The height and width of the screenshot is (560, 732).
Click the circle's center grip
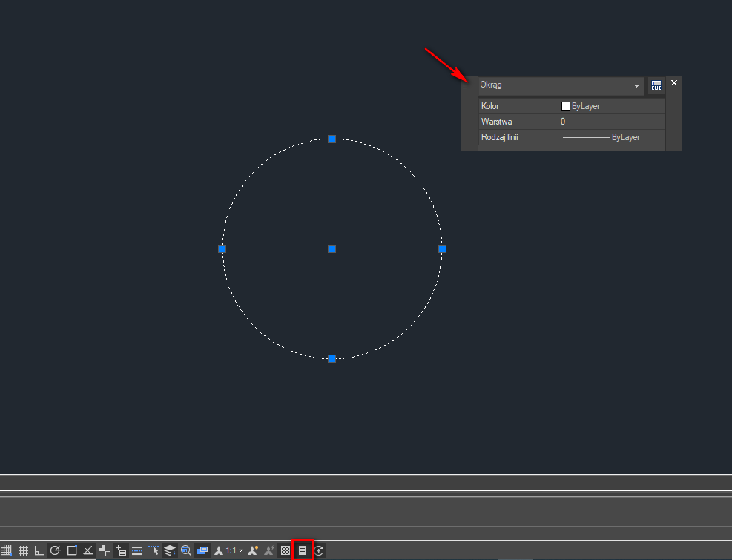coord(332,248)
